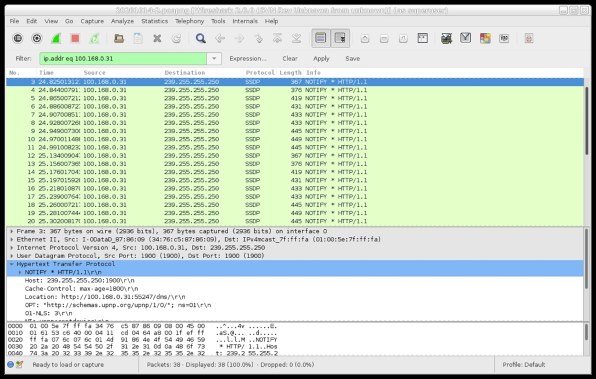Start a new live capture (green fin)
The width and height of the screenshot is (596, 379).
pos(56,38)
